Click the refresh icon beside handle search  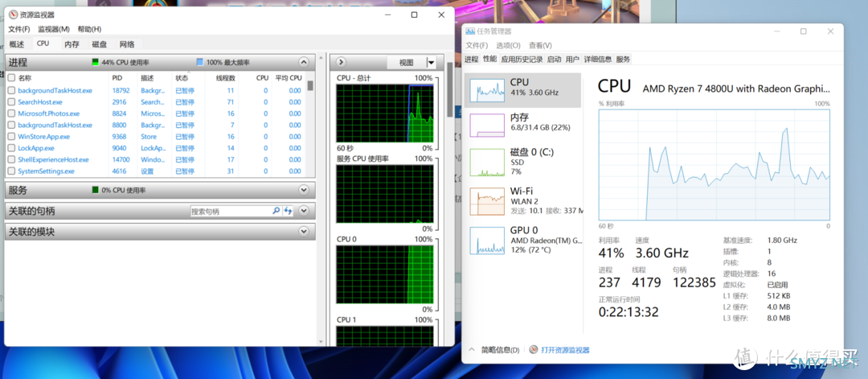point(288,211)
